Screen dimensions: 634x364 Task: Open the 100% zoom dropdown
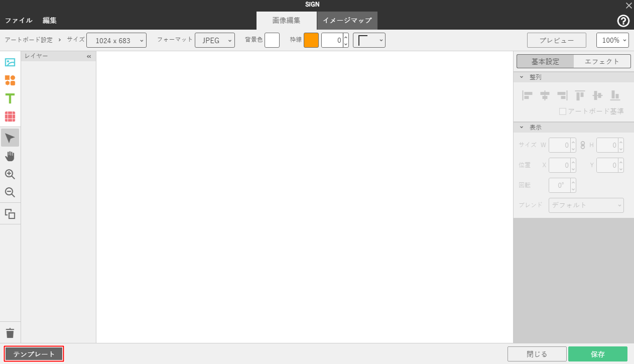pos(612,40)
